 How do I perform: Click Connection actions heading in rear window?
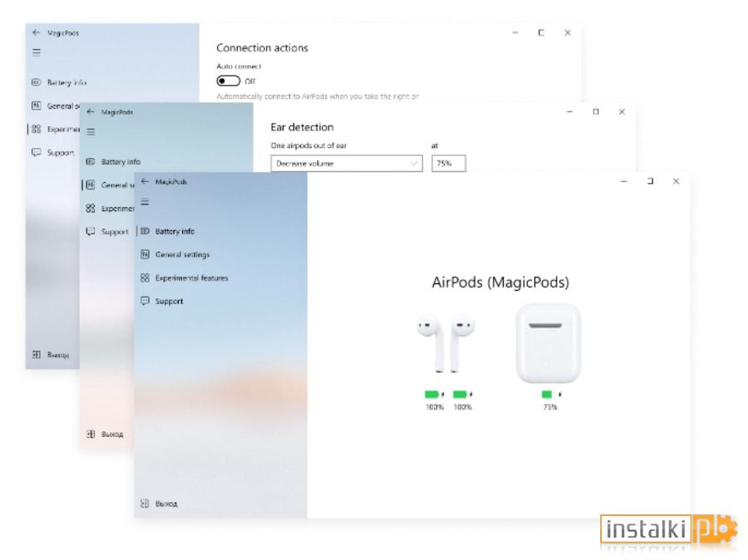[x=262, y=47]
